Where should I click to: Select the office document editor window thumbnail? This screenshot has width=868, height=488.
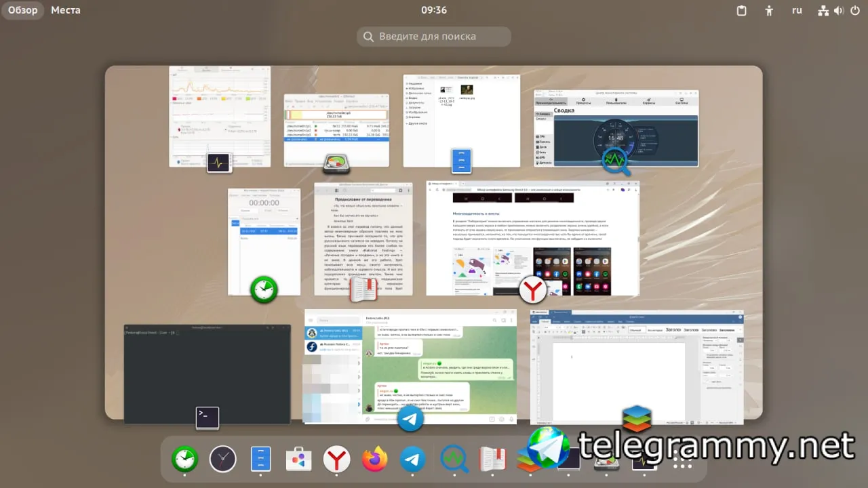pyautogui.click(x=637, y=367)
